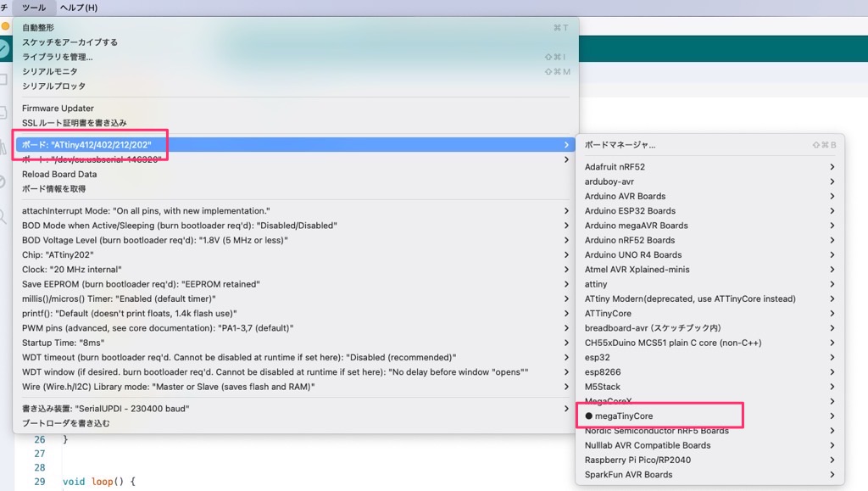Image resolution: width=868 pixels, height=491 pixels.
Task: Click the Verify checkmark button
Action: (3, 49)
